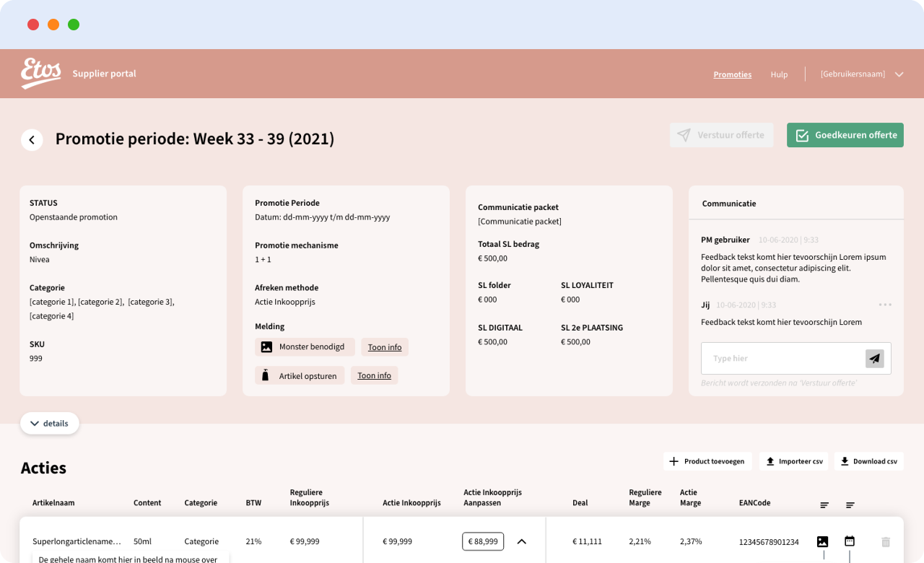Click the Superlongarticlename… cell
This screenshot has height=563, width=924.
tap(77, 541)
